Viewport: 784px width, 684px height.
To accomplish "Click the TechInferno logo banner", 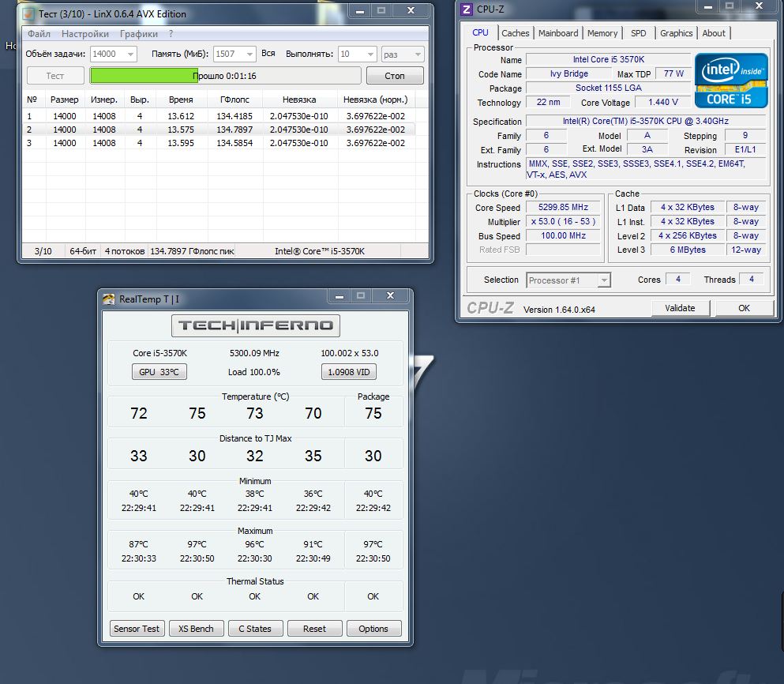I will tap(256, 325).
